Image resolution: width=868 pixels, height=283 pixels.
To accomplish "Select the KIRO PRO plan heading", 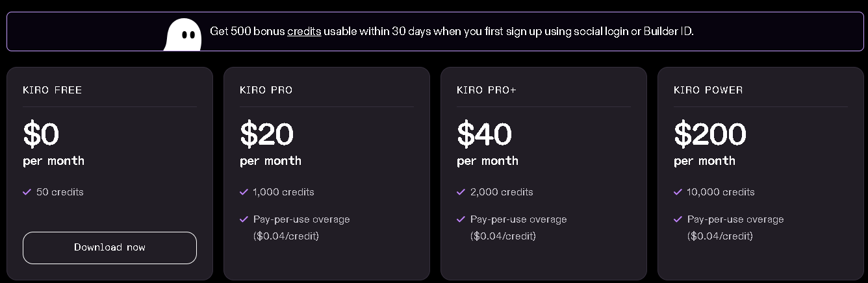I will [x=266, y=90].
